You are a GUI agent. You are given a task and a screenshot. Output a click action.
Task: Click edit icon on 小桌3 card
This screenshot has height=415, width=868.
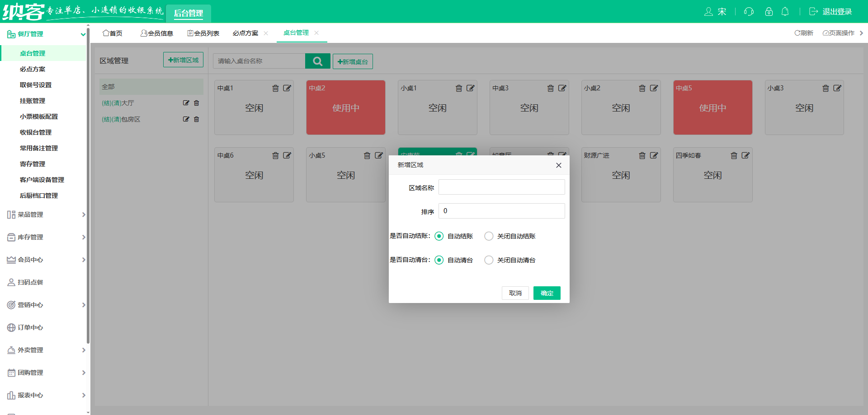coord(837,88)
